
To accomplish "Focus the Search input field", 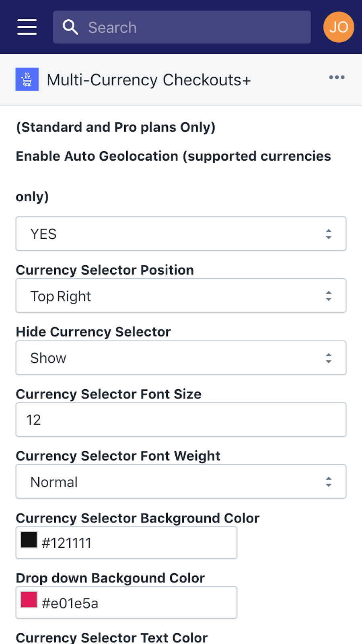I will tap(193, 27).
